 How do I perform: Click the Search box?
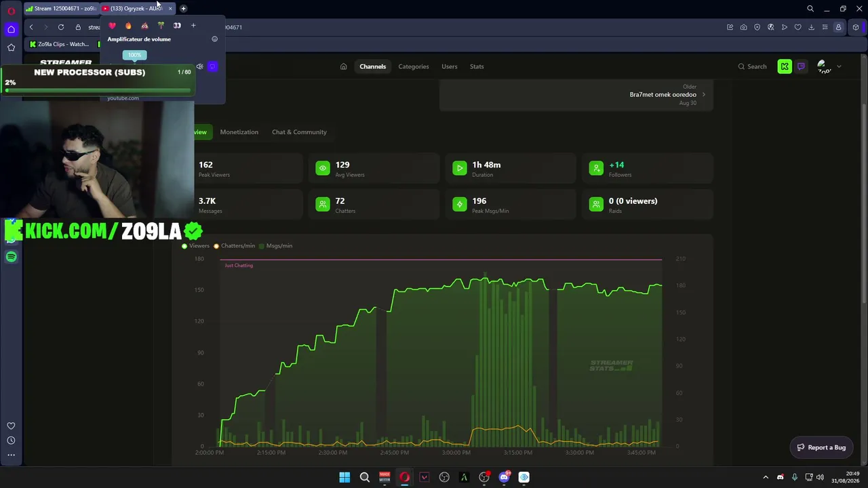pos(752,66)
